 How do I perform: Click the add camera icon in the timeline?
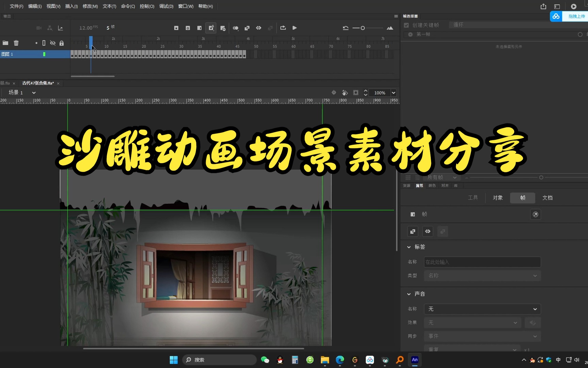39,28
